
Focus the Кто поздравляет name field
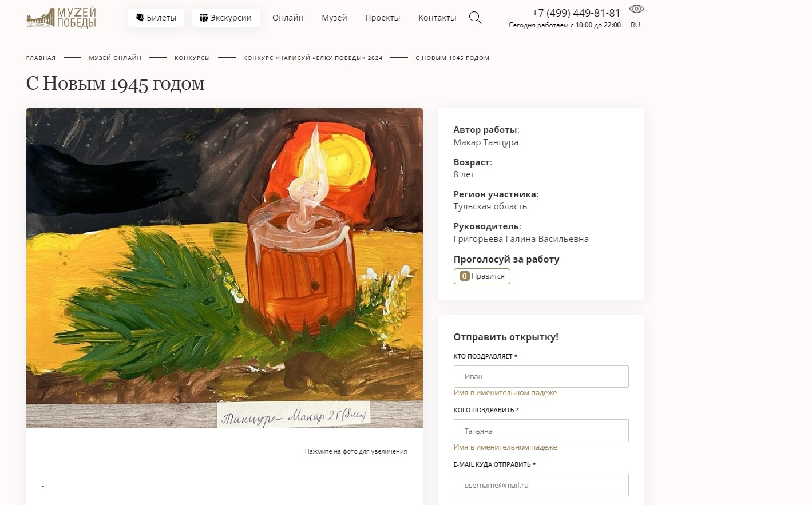pyautogui.click(x=541, y=377)
